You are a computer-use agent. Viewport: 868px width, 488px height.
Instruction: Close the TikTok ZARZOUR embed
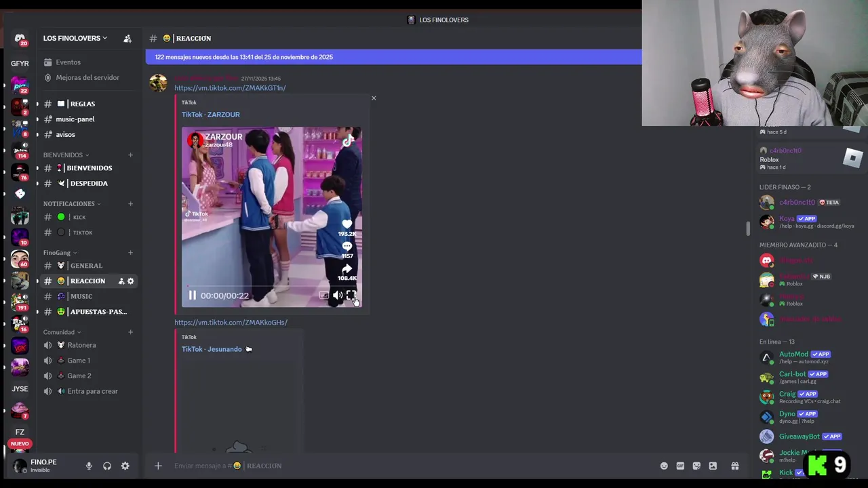tap(374, 98)
